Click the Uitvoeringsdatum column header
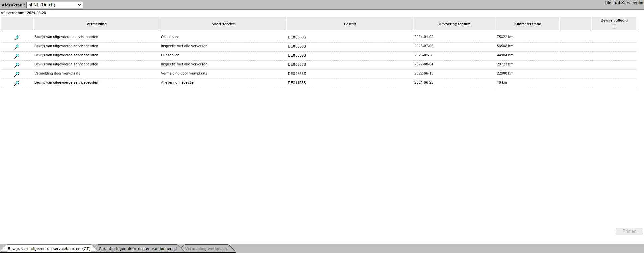Image resolution: width=644 pixels, height=253 pixels. click(454, 24)
